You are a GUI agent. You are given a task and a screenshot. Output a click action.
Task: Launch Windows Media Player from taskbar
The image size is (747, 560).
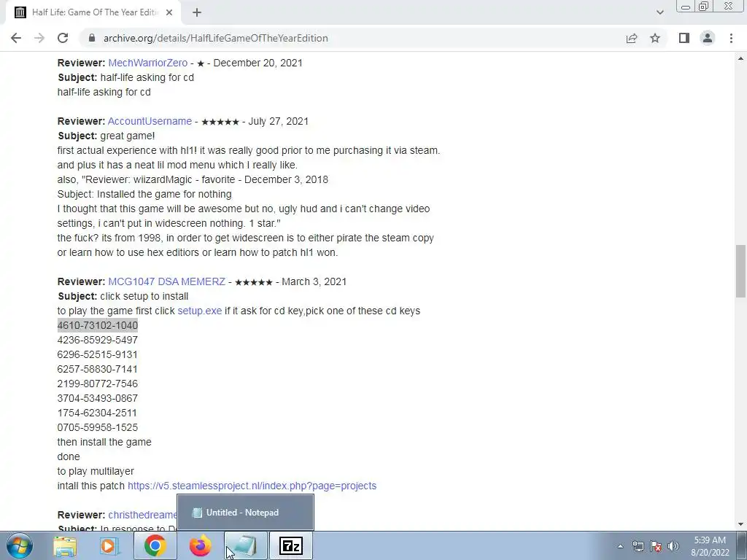click(109, 545)
